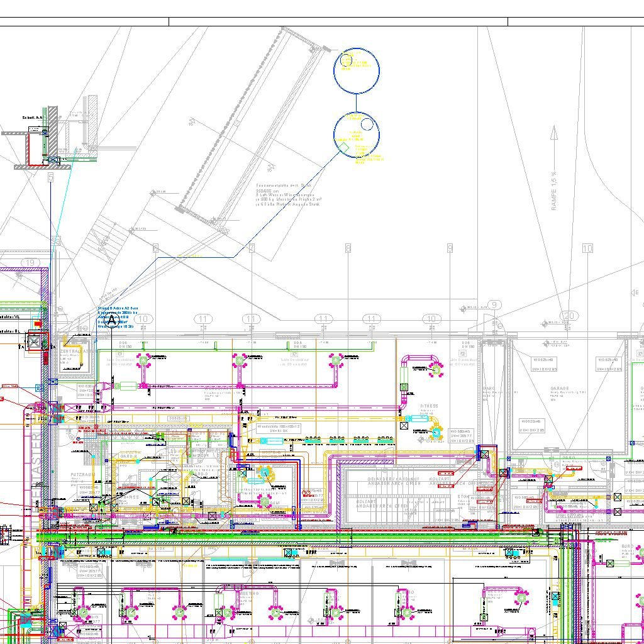Click the FITNESS room label
Image resolution: width=644 pixels, height=644 pixels.
429,406
